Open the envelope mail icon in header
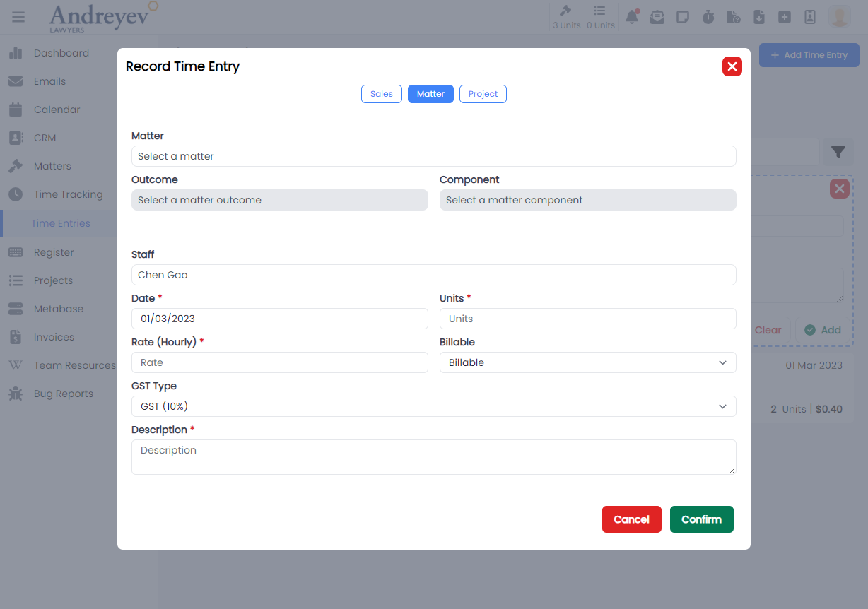Image resolution: width=868 pixels, height=609 pixels. point(657,17)
